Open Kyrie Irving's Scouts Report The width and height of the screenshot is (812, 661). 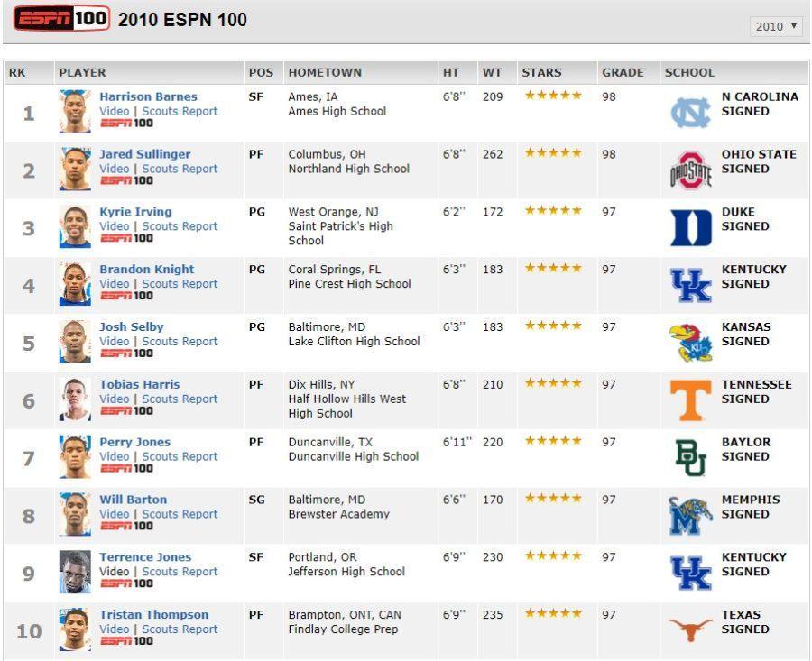coord(180,226)
